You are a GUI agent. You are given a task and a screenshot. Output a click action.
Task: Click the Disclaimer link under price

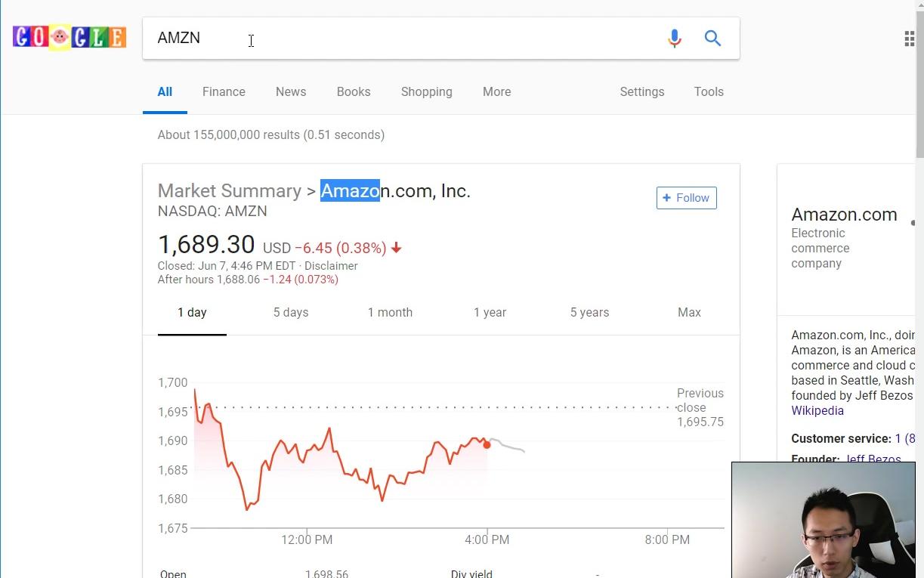pyautogui.click(x=331, y=266)
